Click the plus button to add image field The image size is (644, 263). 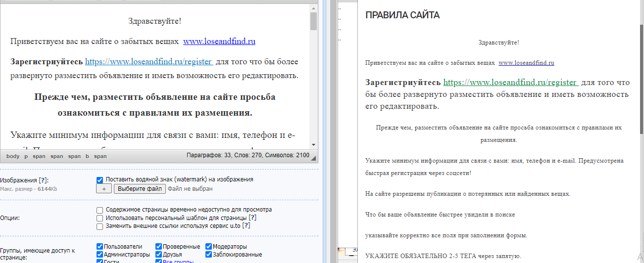click(104, 189)
